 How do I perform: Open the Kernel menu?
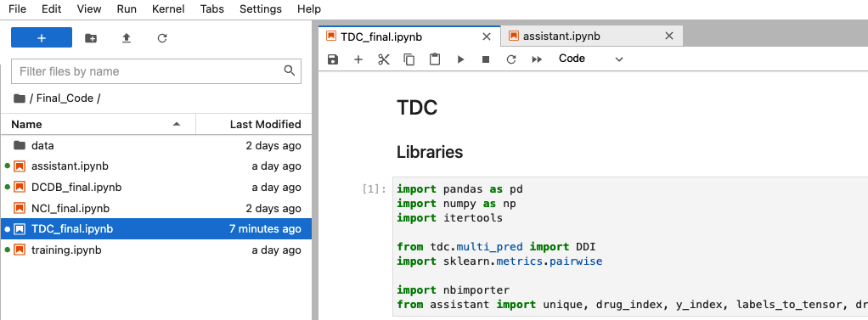[168, 8]
